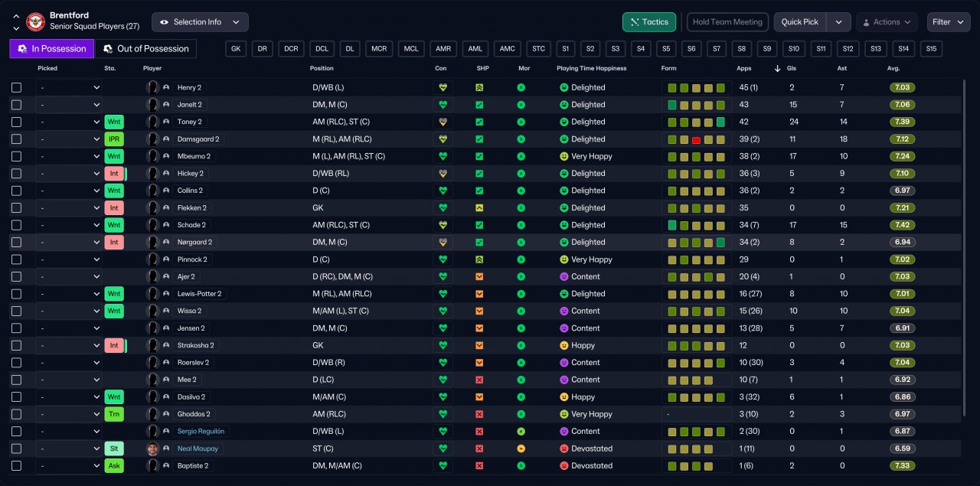980x486 pixels.
Task: Click the Brentford club badge
Action: [35, 21]
